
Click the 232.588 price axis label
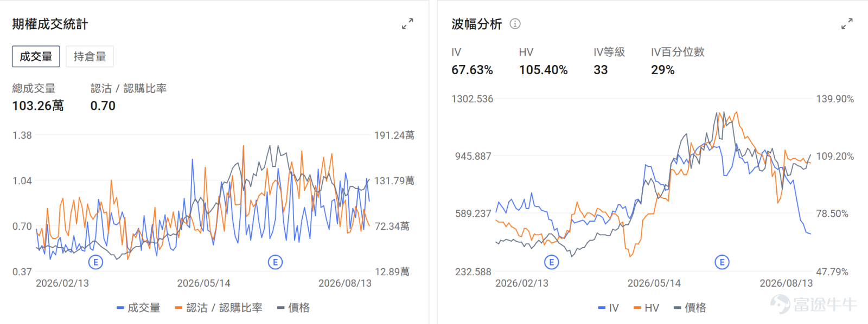(473, 271)
